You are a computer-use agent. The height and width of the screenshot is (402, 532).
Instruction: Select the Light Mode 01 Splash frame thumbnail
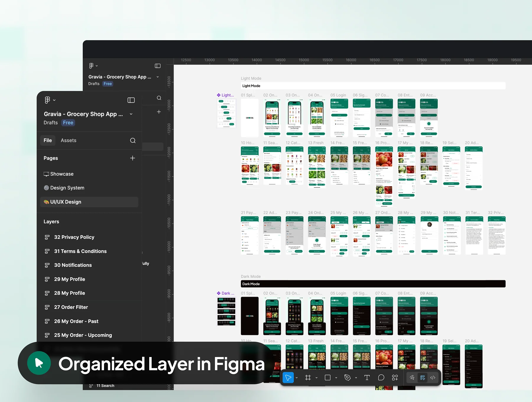point(250,118)
